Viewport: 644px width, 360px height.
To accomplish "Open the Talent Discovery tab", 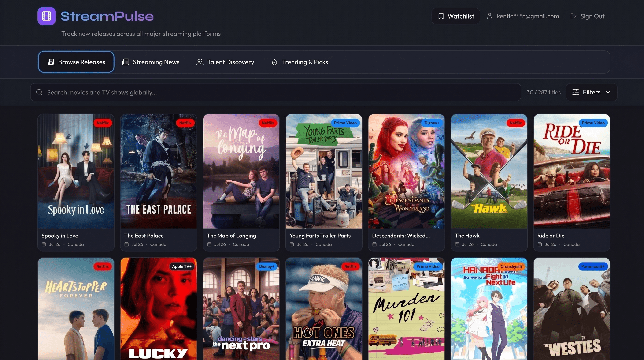I will pos(225,62).
